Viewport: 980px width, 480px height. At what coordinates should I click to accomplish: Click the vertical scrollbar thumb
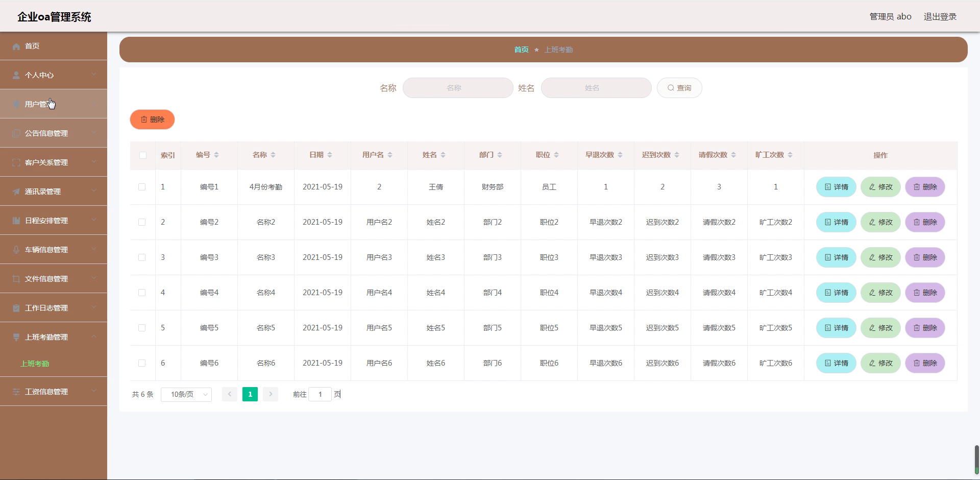tap(976, 460)
